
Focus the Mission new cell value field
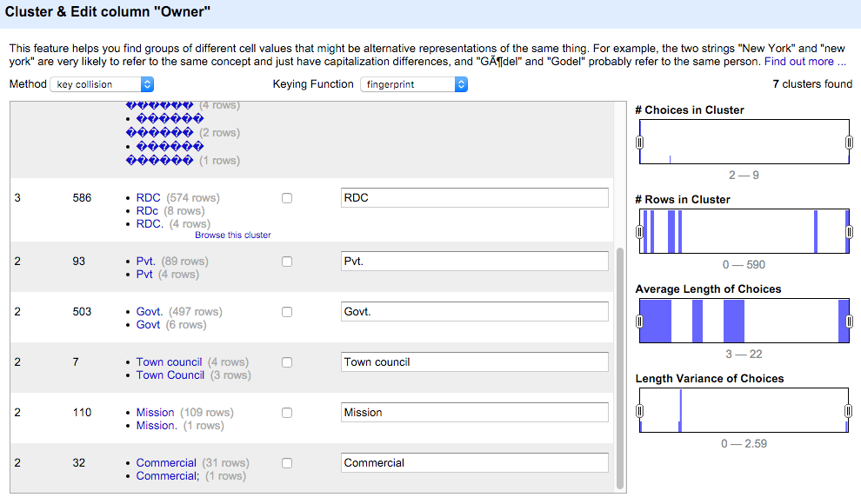click(x=474, y=413)
